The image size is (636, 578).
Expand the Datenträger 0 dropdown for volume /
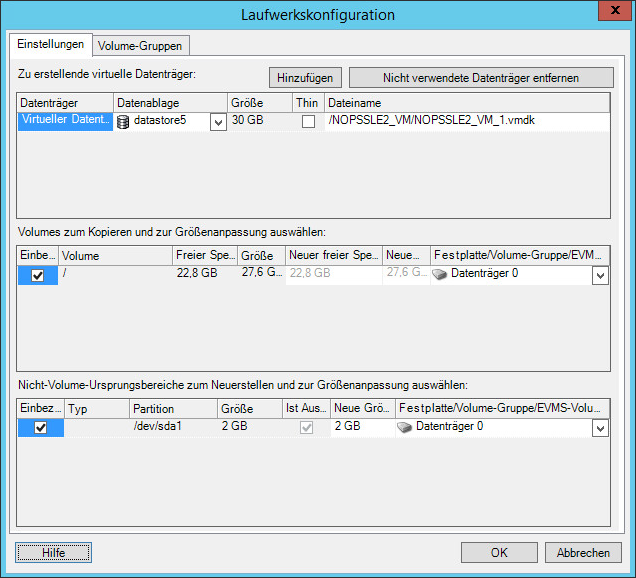coord(599,275)
